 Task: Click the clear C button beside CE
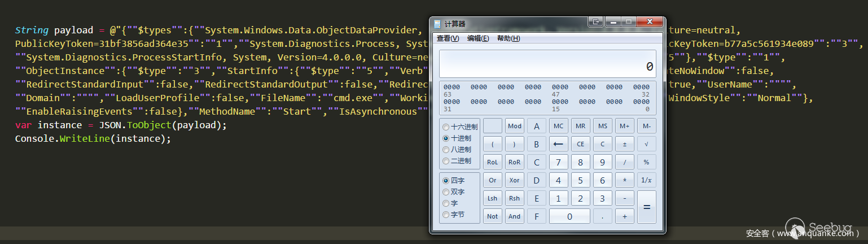602,144
